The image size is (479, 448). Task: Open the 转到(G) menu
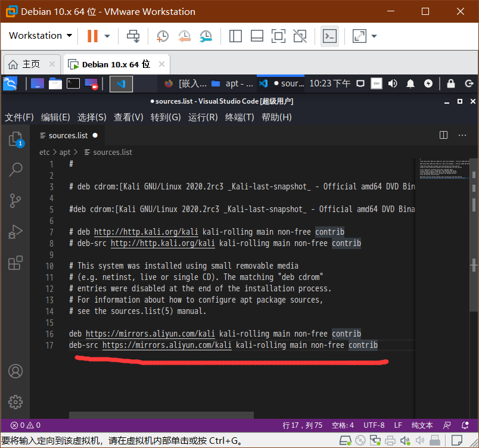[166, 117]
